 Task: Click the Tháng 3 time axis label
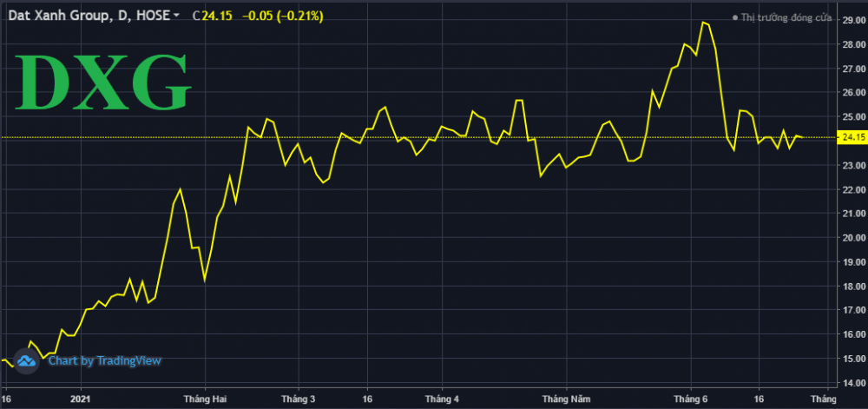pyautogui.click(x=299, y=399)
